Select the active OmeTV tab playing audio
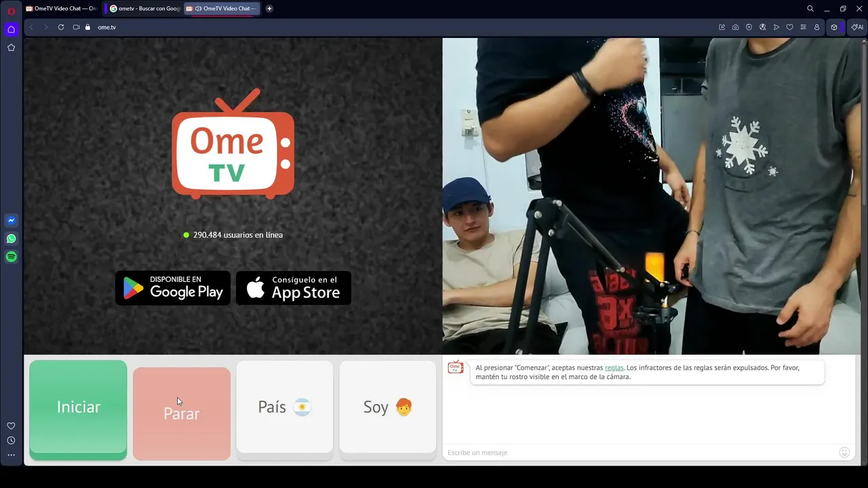This screenshot has width=868, height=488. (222, 9)
